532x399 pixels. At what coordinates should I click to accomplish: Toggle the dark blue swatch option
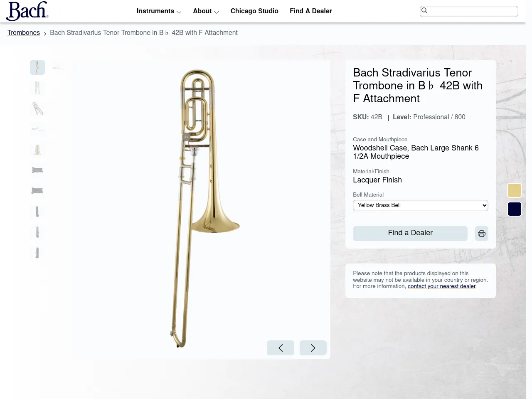point(514,209)
